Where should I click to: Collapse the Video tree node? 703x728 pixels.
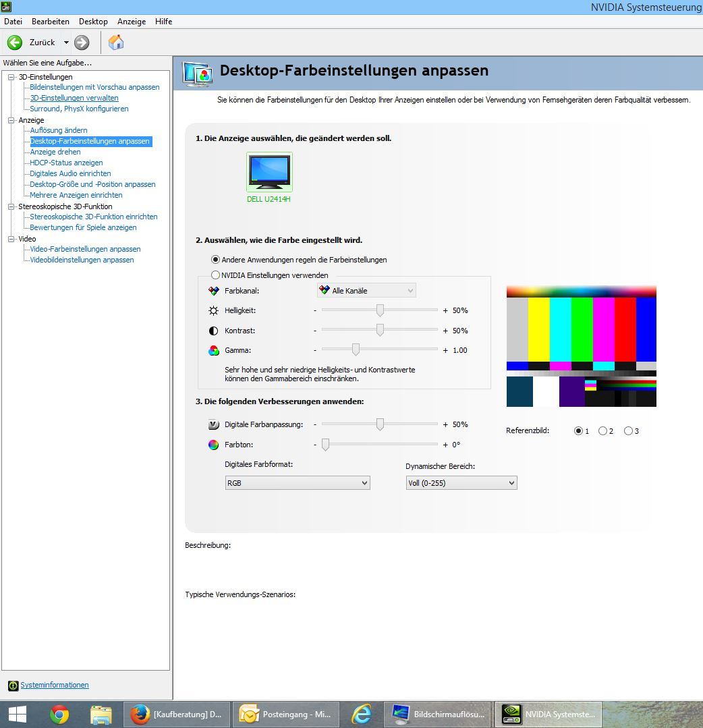click(x=11, y=239)
